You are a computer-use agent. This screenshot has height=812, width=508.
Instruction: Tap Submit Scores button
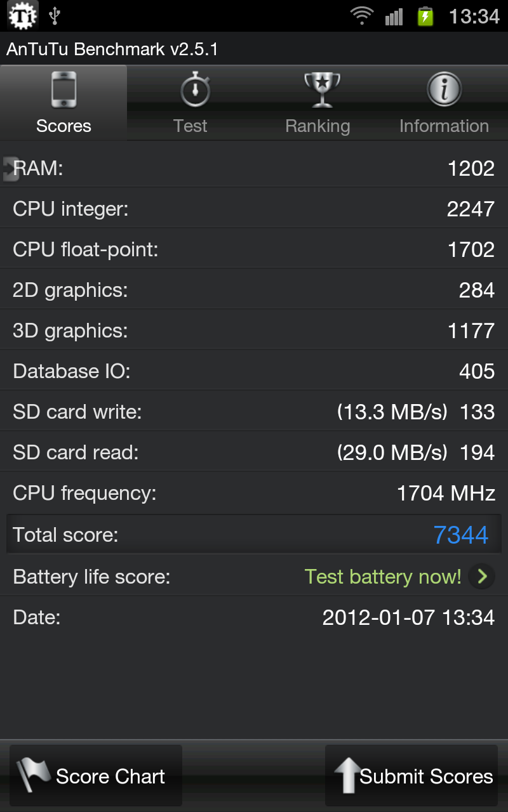[411, 776]
